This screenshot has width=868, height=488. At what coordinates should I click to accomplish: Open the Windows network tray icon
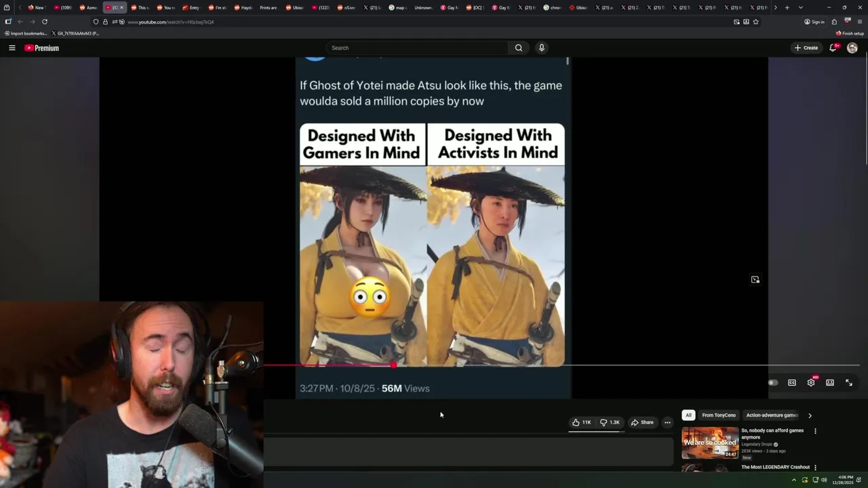[815, 480]
